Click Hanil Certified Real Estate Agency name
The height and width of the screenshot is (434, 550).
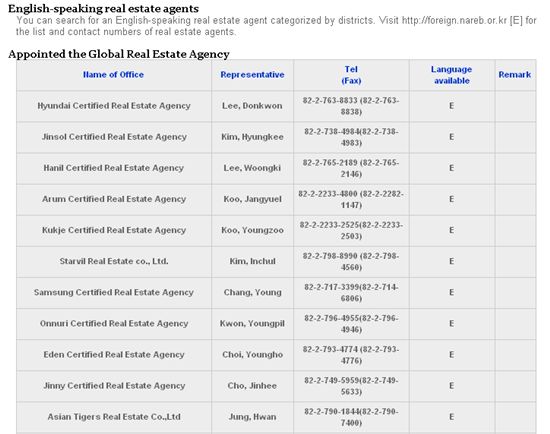point(114,168)
